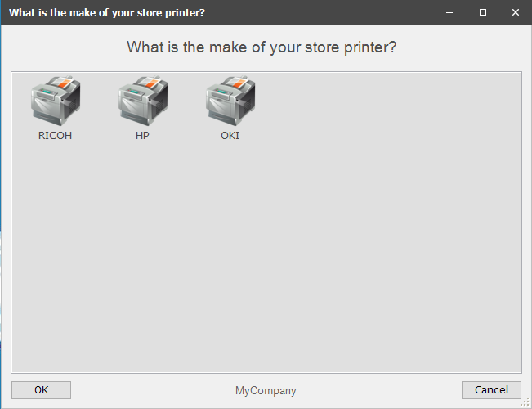Dismiss the dialog with Cancel

[491, 390]
